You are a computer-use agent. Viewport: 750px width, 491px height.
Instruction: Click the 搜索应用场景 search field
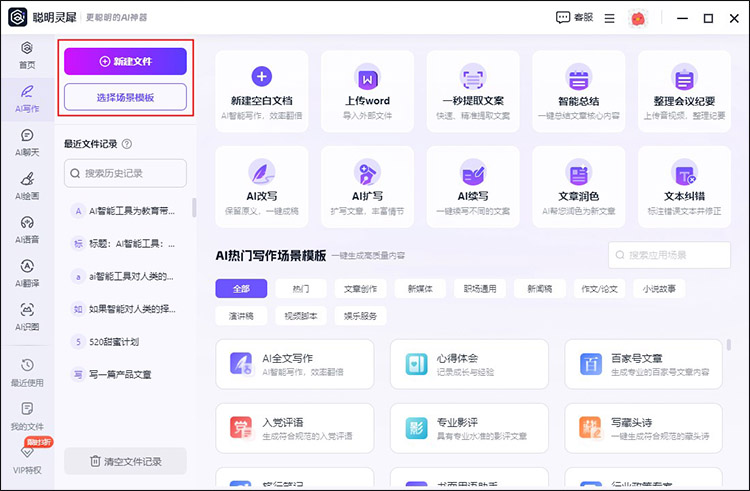(x=670, y=255)
